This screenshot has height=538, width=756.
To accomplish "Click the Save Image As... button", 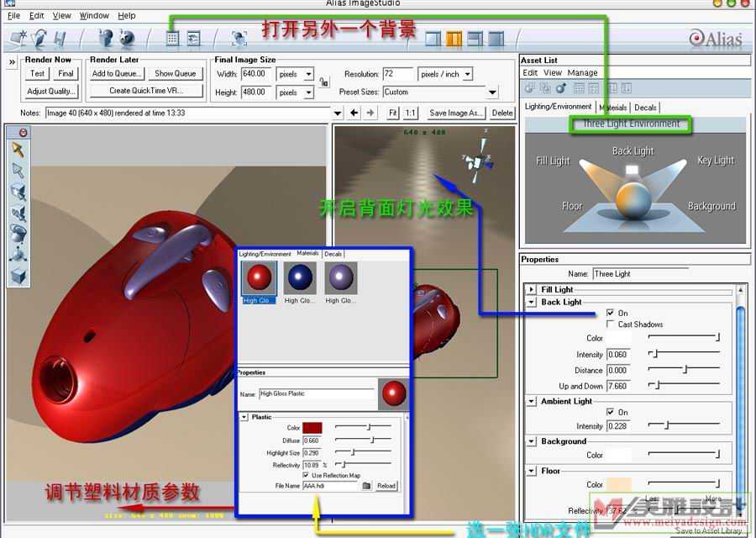I will (456, 113).
